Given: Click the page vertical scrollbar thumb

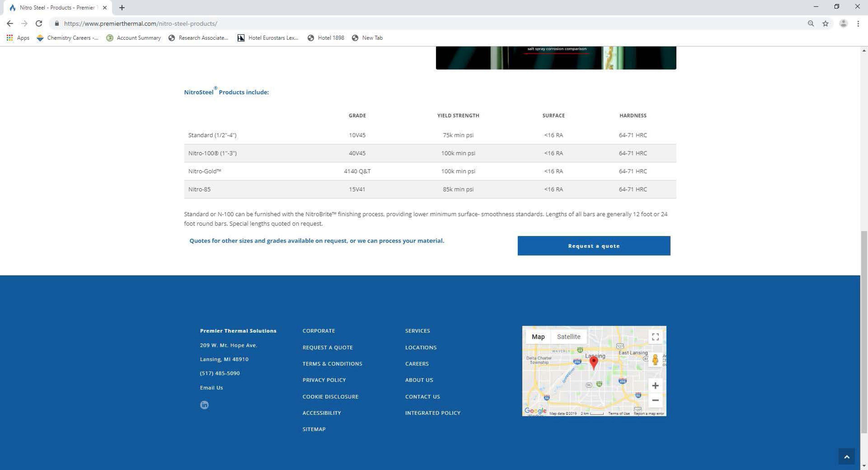Looking at the screenshot, I should [x=864, y=332].
